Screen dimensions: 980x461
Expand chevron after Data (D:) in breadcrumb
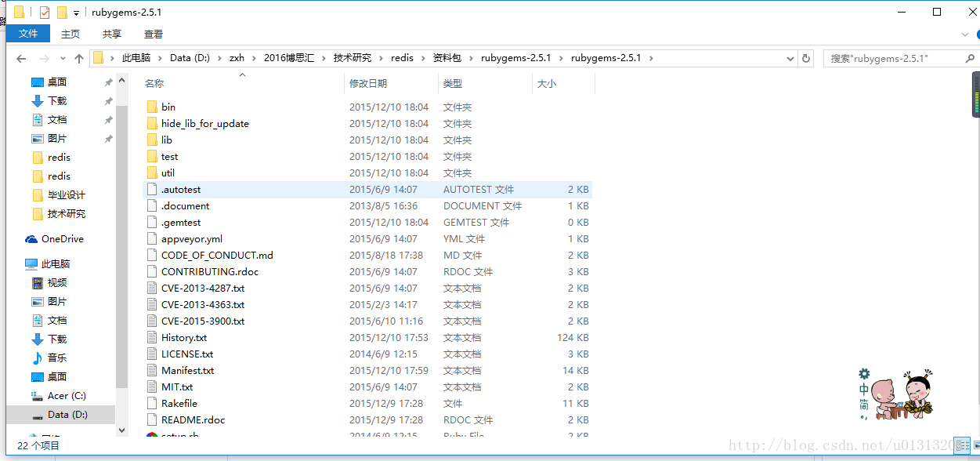[219, 58]
